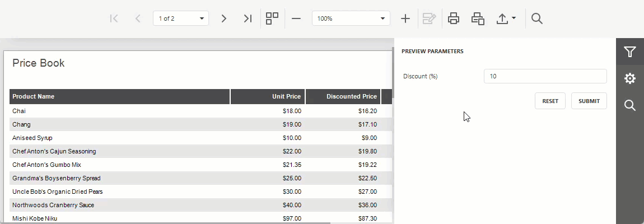Click the $40.00 unit price
644x224 pixels.
pyautogui.click(x=292, y=205)
